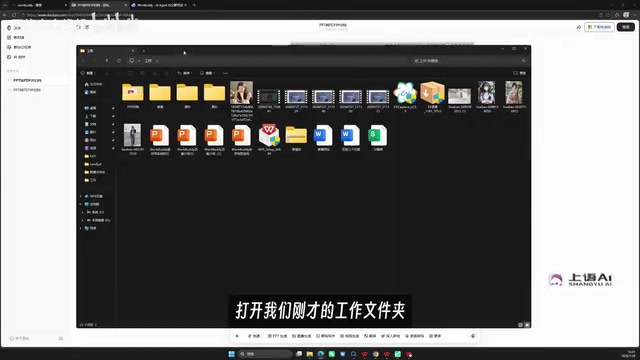Open Explorer's See more (…) toolbar menu

(225, 73)
